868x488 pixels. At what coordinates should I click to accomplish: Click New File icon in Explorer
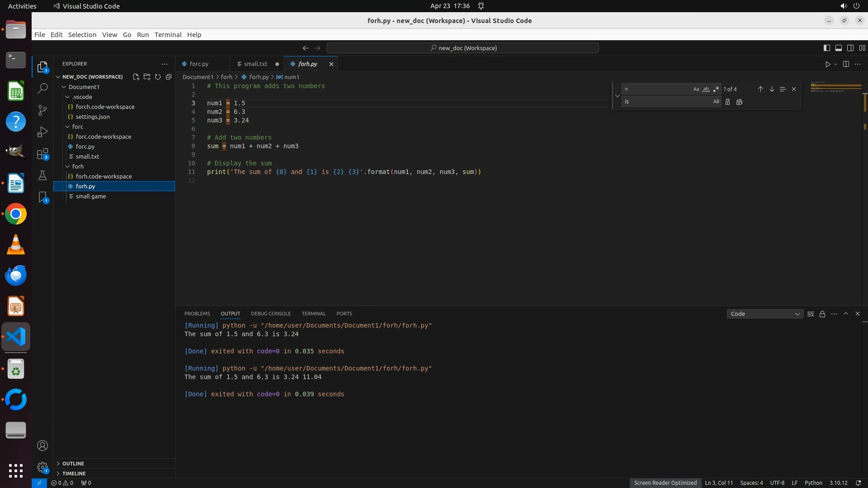(x=136, y=77)
